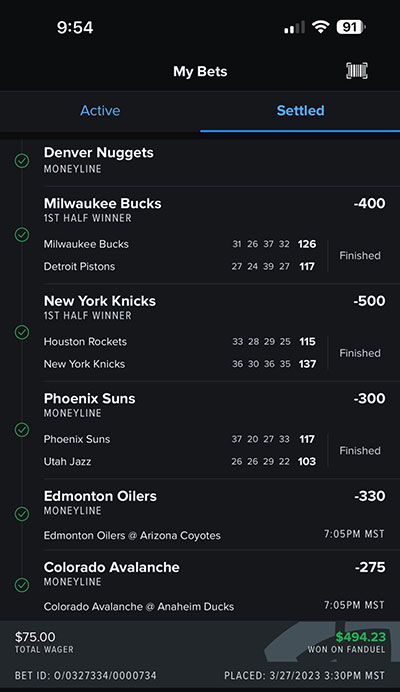Tap the $494.23 won amount
This screenshot has height=692, width=400.
click(x=360, y=637)
